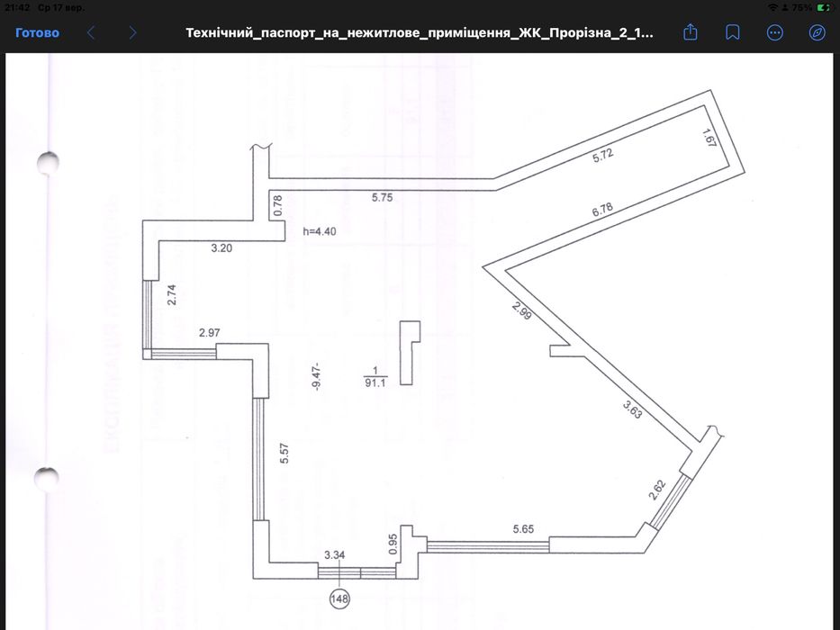
Task: Tap the dimension 1.67
Action: [709, 138]
